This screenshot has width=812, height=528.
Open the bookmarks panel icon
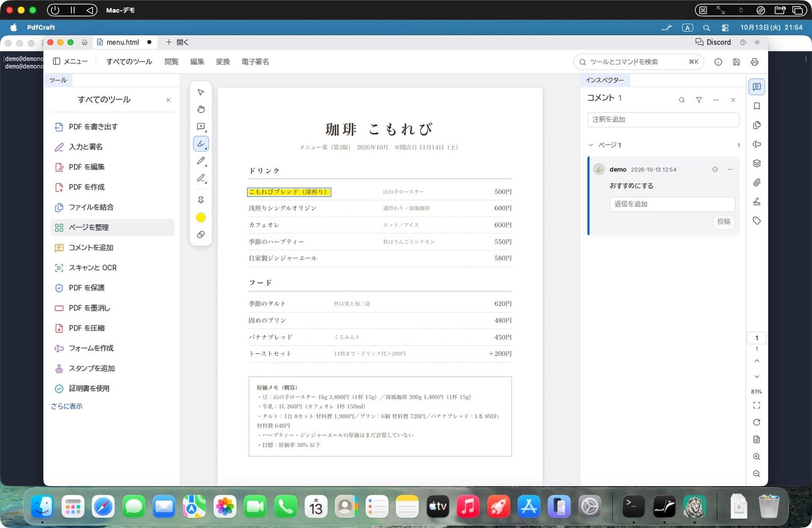(x=757, y=106)
